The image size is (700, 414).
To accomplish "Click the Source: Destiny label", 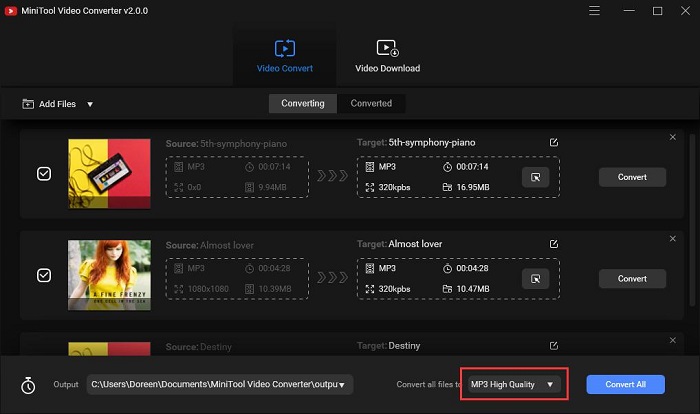I will pyautogui.click(x=199, y=347).
